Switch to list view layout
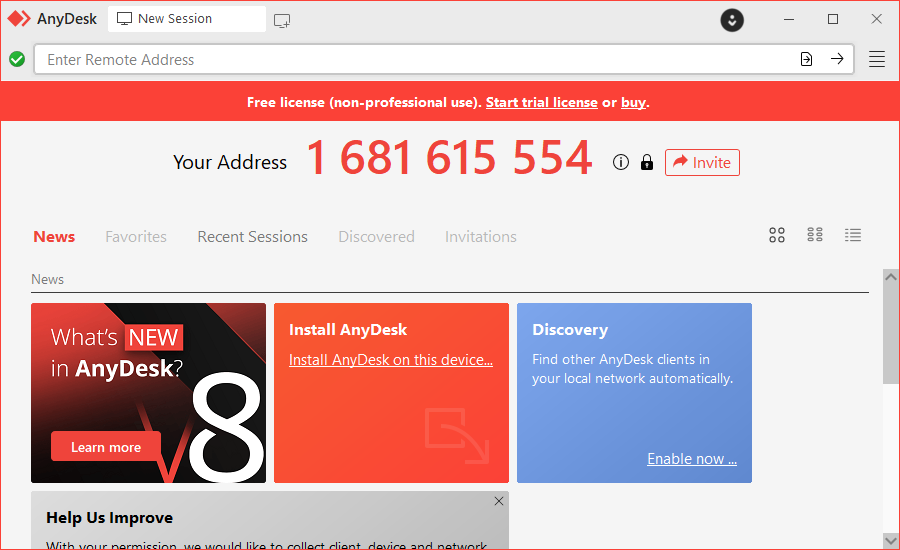The height and width of the screenshot is (550, 900). point(853,235)
